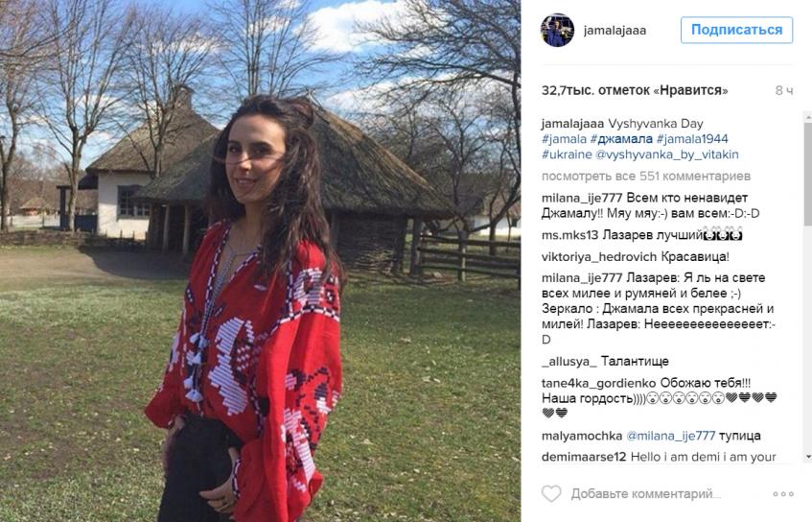Click the 8 ч post timestamp

pyautogui.click(x=784, y=91)
